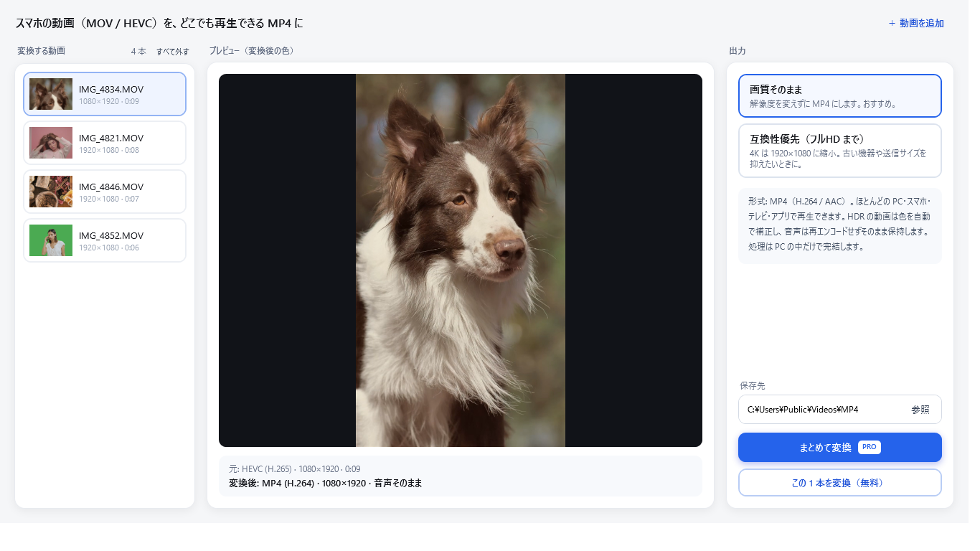The image size is (980, 551).
Task: Click the 形式: MP4(H.264 / AAC) description text
Action: coord(839,224)
